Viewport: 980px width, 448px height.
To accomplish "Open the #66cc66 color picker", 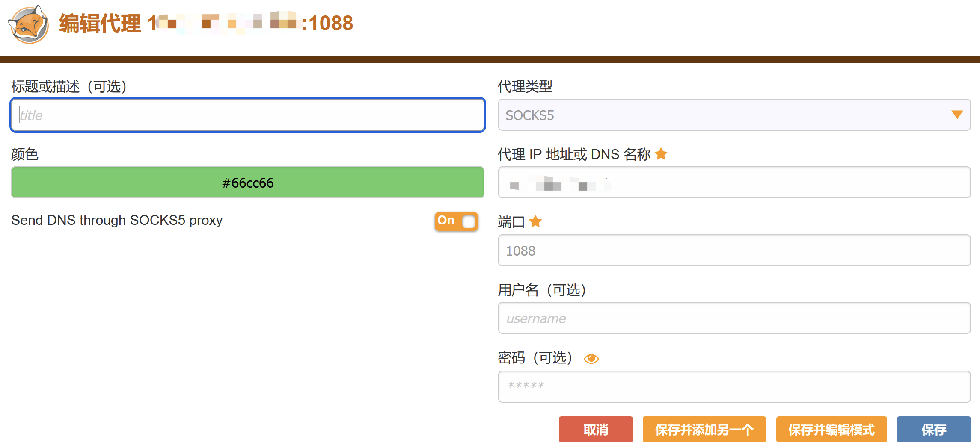I will pyautogui.click(x=247, y=183).
